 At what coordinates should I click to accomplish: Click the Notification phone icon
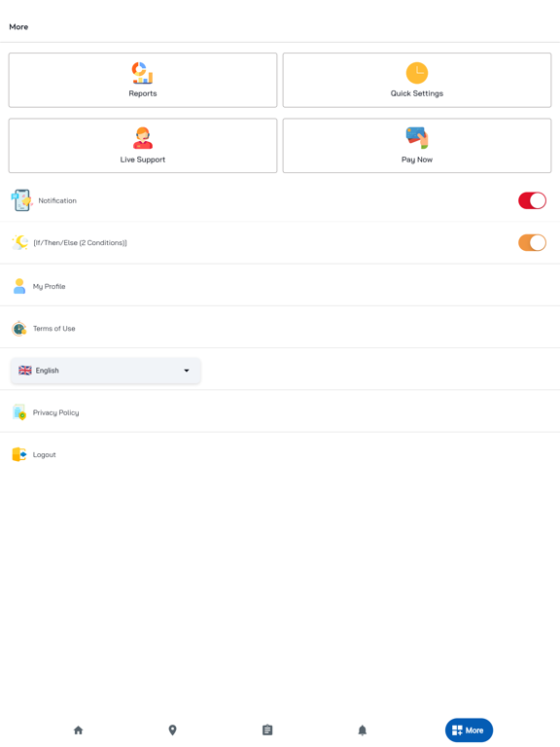coord(21,200)
